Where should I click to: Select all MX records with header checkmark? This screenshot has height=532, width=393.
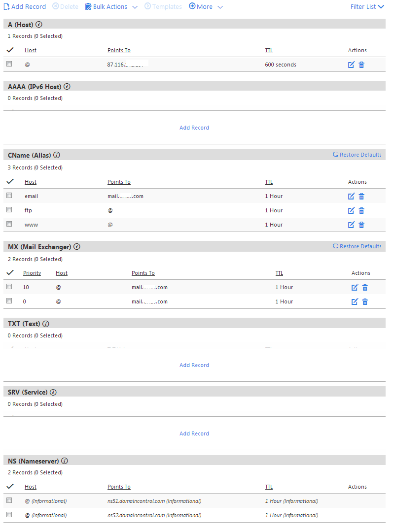(9, 272)
